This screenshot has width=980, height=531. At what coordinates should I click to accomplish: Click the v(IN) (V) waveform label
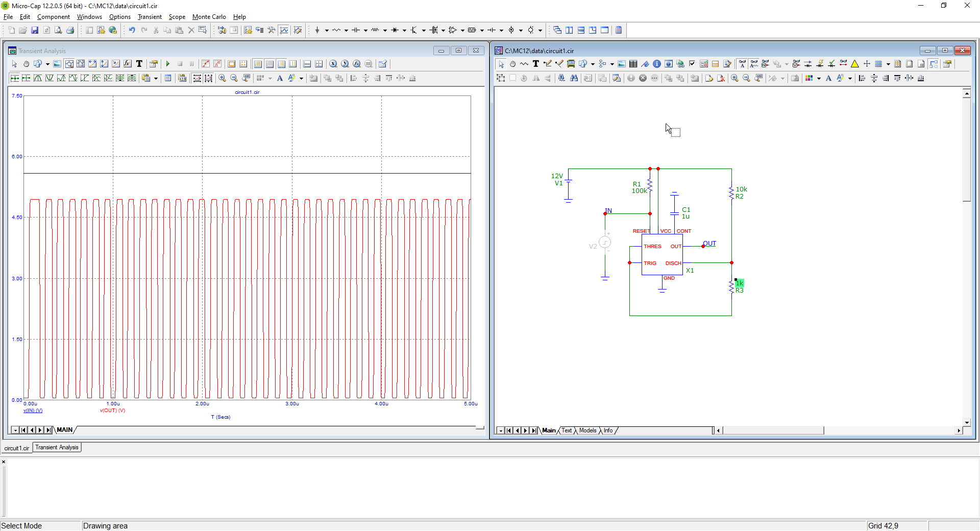(x=33, y=411)
